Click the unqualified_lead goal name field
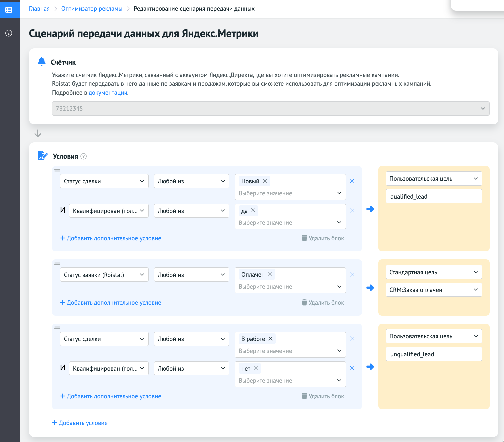Image resolution: width=504 pixels, height=442 pixels. [433, 354]
